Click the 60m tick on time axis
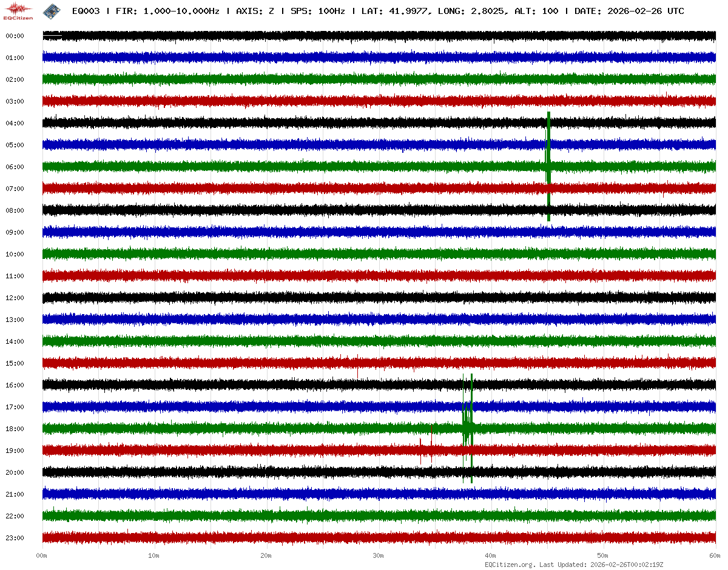The width and height of the screenshot is (728, 570). [715, 556]
